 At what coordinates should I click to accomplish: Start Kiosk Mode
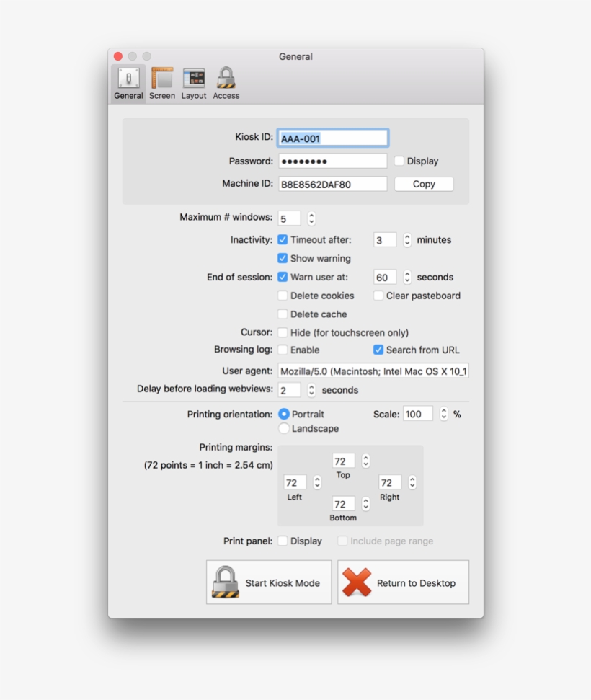click(268, 581)
